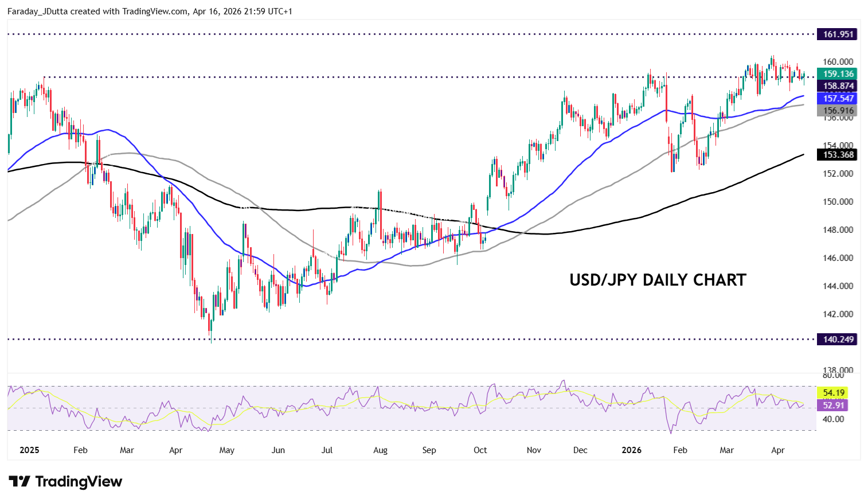Select the 150.000 price axis tick
Image resolution: width=868 pixels, height=503 pixels.
[x=838, y=202]
